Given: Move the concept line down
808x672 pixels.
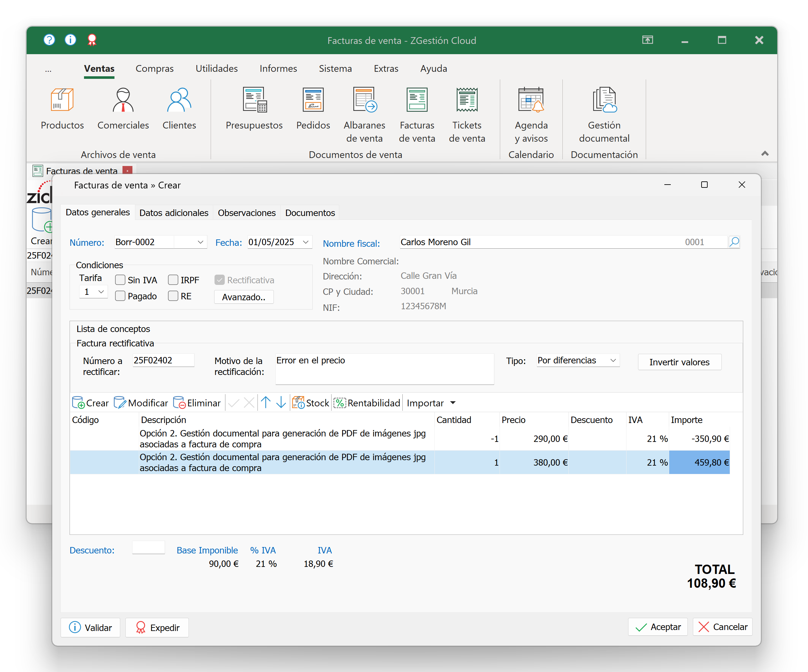Looking at the screenshot, I should point(281,403).
